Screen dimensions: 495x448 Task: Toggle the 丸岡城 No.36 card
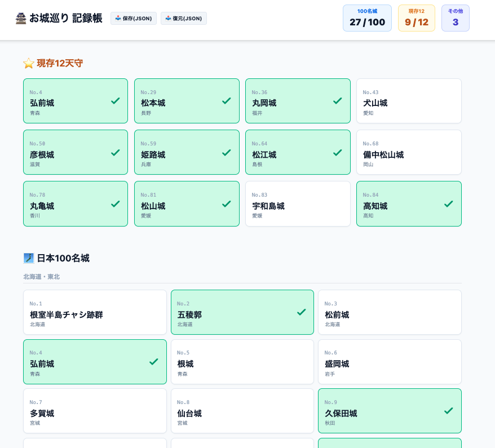click(x=298, y=101)
